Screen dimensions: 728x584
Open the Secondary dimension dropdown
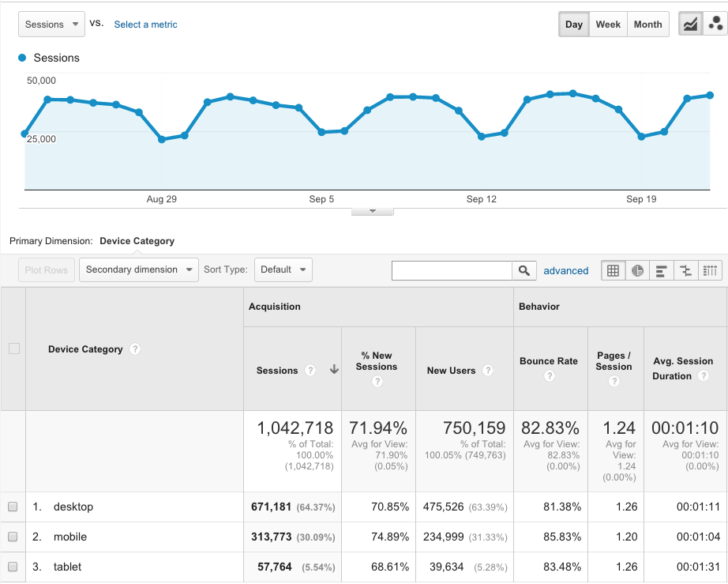pos(138,269)
